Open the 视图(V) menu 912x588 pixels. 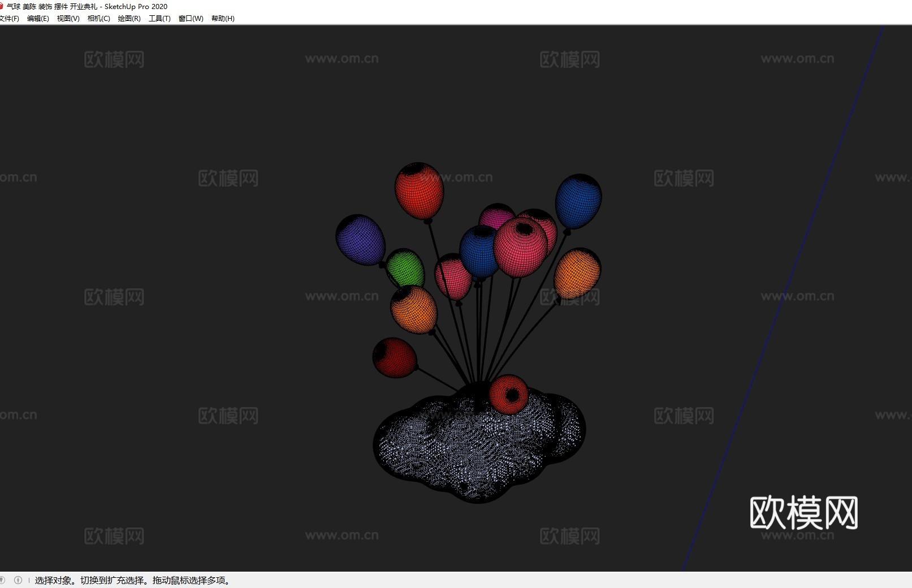pos(68,19)
